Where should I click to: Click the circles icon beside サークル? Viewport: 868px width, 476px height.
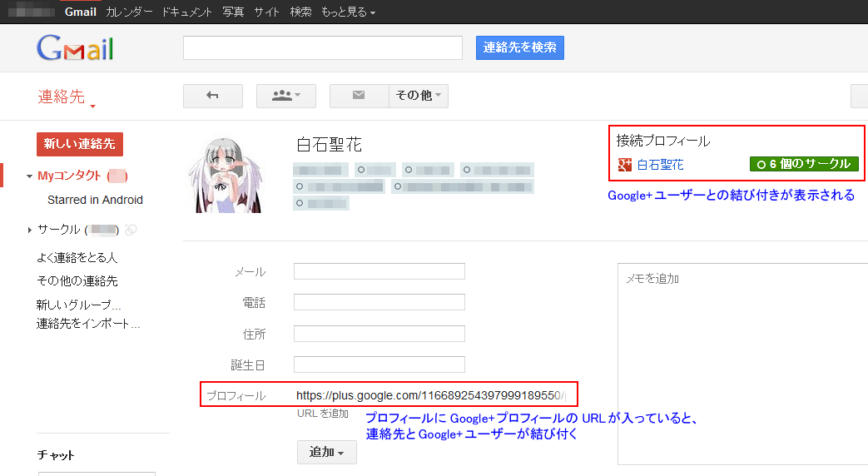point(131,230)
